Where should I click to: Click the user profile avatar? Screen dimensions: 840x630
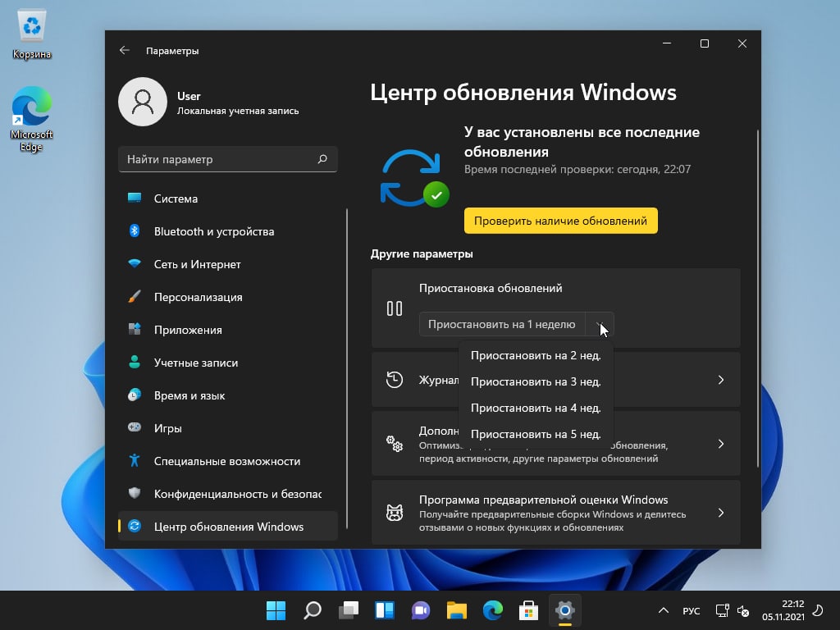[143, 103]
